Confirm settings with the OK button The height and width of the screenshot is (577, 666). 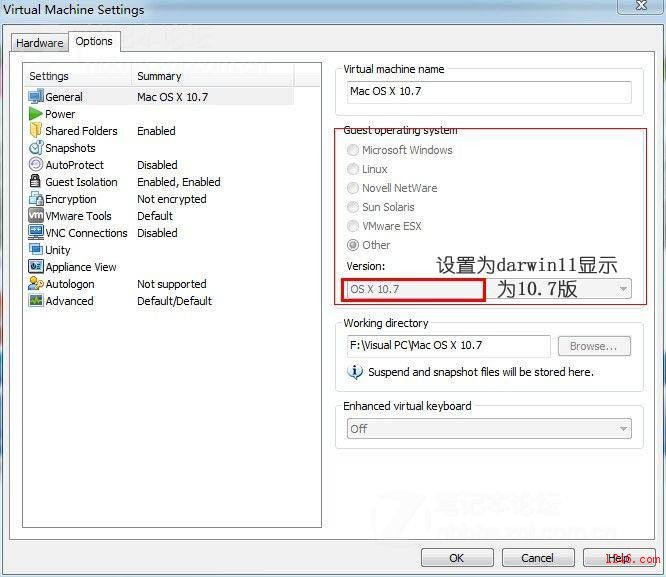(457, 557)
